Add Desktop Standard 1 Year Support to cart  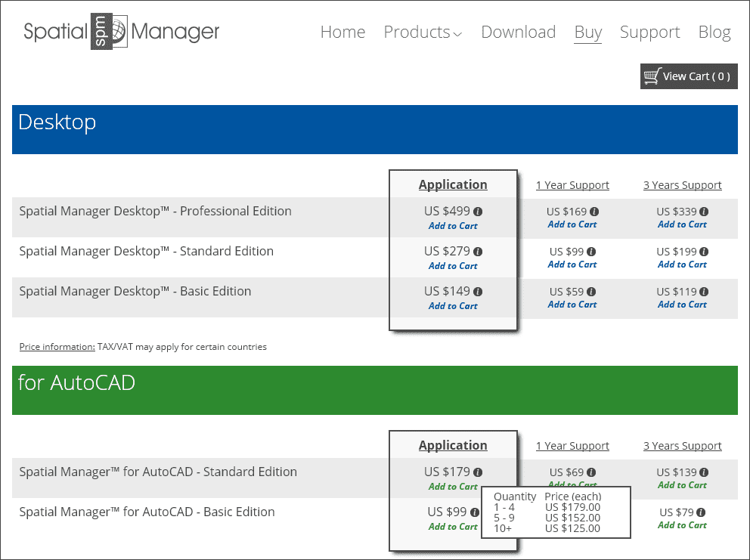[572, 265]
